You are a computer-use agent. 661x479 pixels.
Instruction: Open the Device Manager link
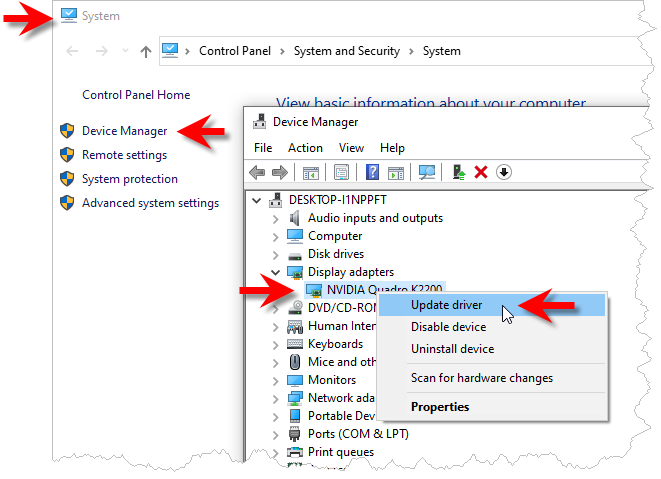(124, 131)
